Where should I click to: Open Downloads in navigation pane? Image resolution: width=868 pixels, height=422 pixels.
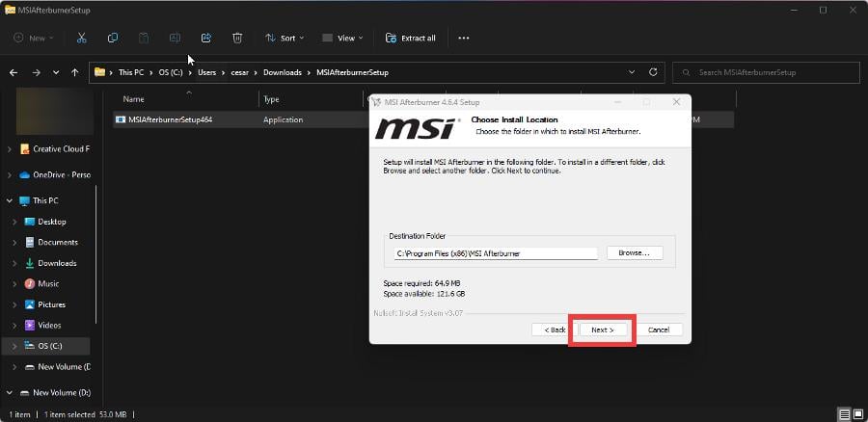click(x=51, y=263)
